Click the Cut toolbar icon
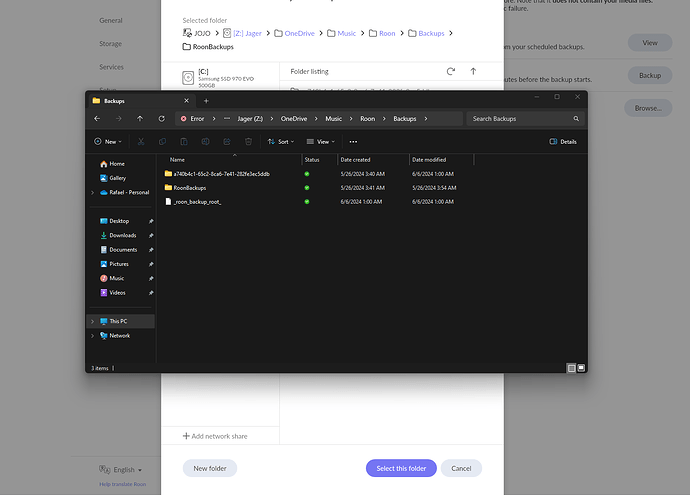690x495 pixels. pos(141,142)
